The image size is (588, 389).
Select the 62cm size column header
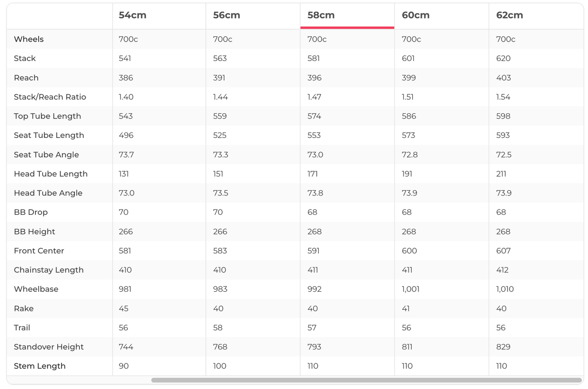(510, 15)
